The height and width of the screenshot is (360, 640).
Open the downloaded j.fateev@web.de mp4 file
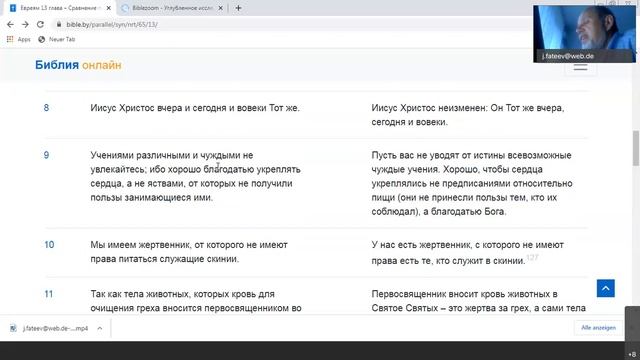click(49, 328)
